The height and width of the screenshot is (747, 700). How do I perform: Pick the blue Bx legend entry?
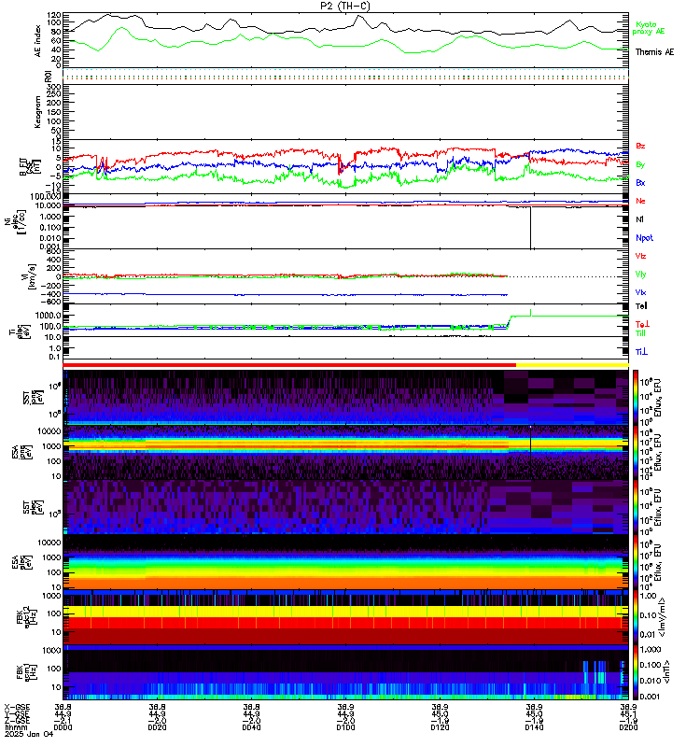[x=640, y=182]
